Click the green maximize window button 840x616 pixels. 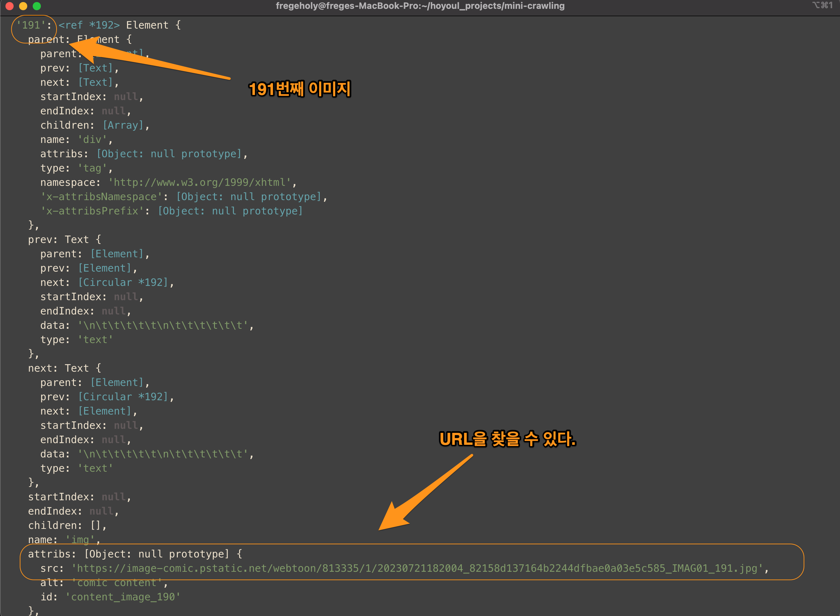pyautogui.click(x=36, y=6)
